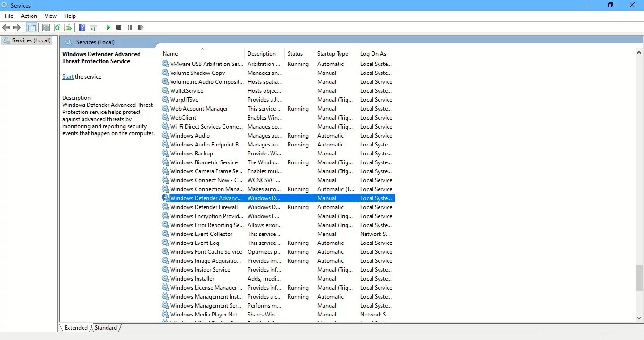The image size is (644, 340).
Task: Click gear icon of Windows Insider Service row
Action: pos(165,269)
